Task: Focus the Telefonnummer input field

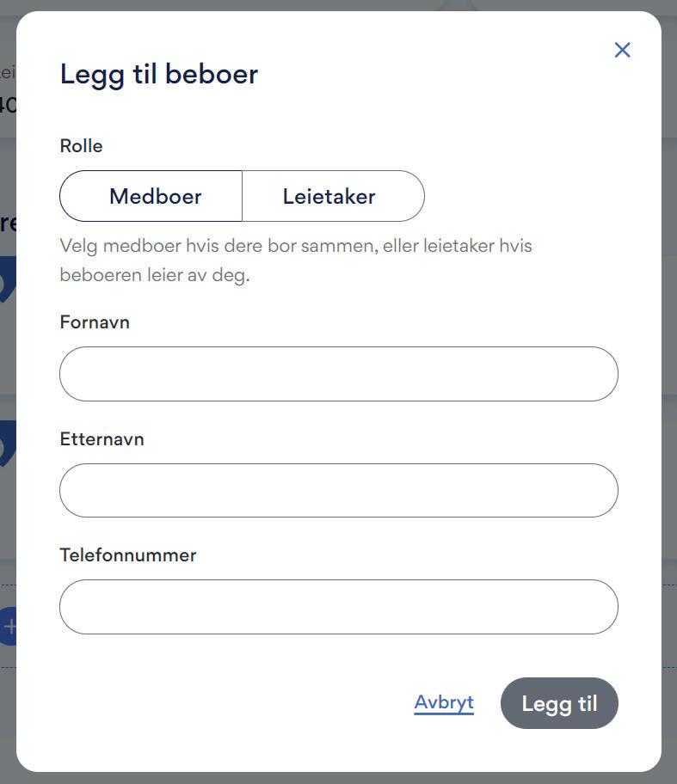Action: click(339, 607)
